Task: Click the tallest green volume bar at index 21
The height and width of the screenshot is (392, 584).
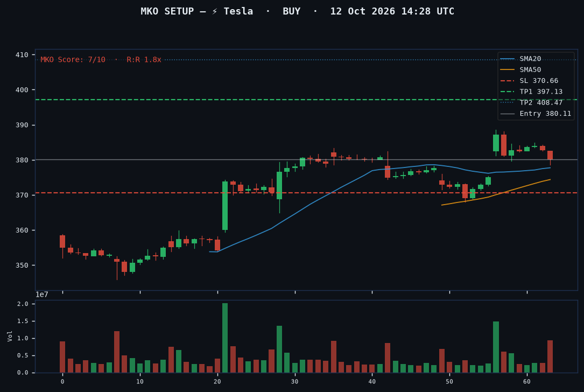Action: (225, 338)
